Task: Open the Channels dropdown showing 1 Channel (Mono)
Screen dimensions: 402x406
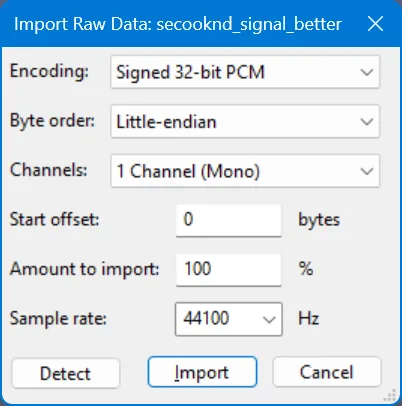Action: click(x=245, y=171)
